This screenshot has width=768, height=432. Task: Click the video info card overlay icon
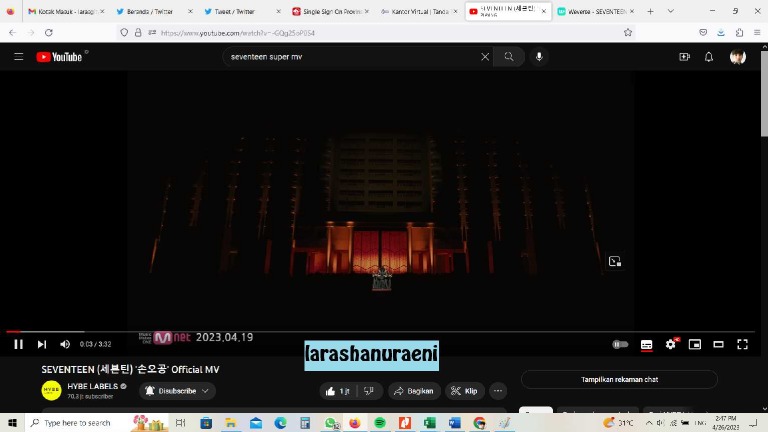click(615, 262)
